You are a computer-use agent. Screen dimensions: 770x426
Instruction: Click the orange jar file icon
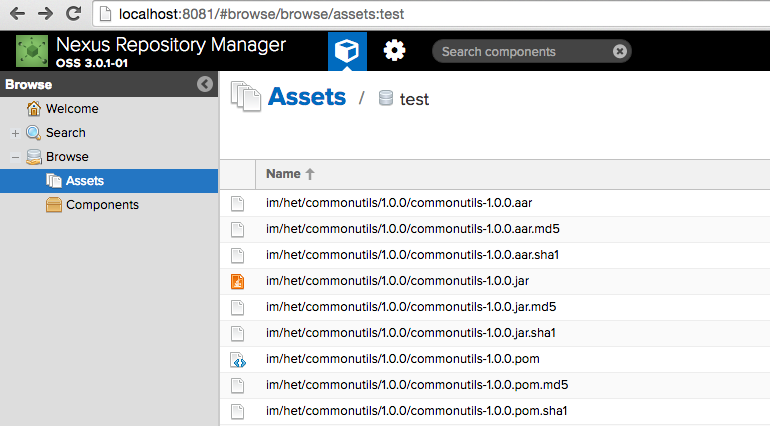[238, 281]
